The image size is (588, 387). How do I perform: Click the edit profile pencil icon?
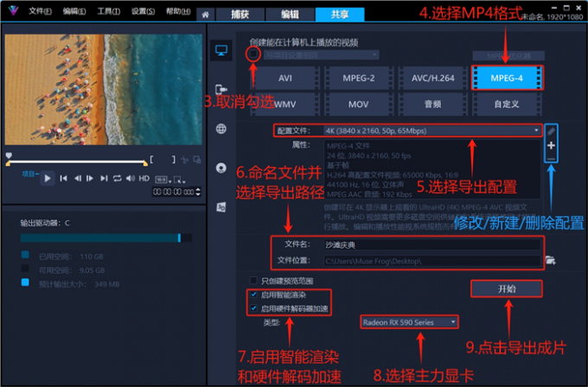pyautogui.click(x=551, y=131)
